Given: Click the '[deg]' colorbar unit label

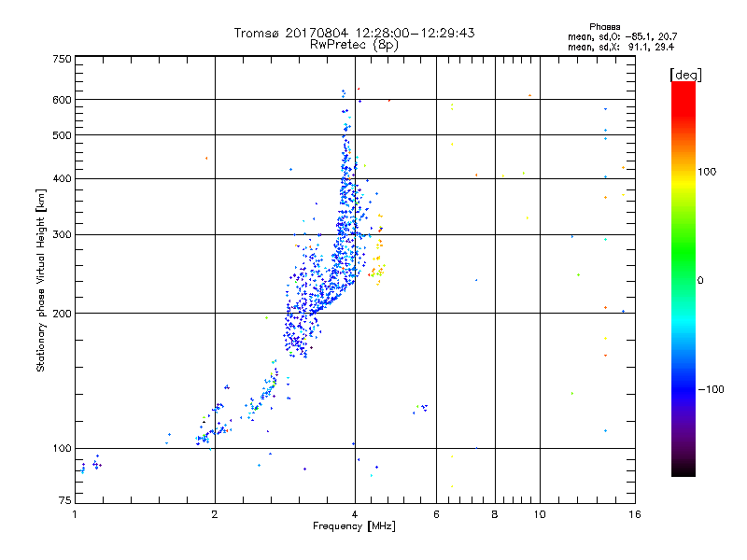Looking at the screenshot, I should 685,75.
